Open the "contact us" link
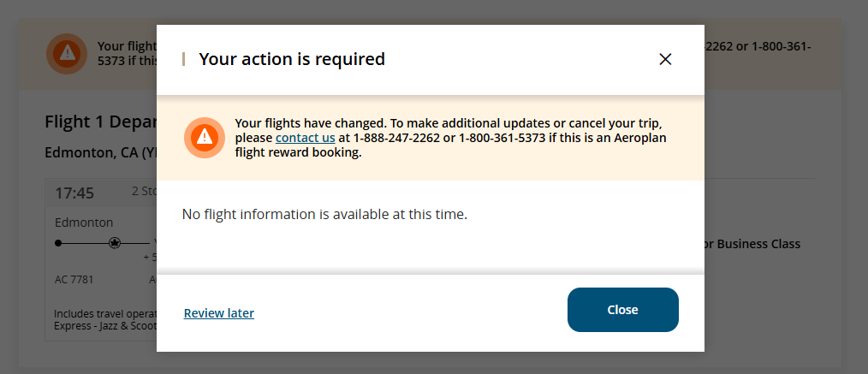Screen dimensions: 868x374 [305, 138]
